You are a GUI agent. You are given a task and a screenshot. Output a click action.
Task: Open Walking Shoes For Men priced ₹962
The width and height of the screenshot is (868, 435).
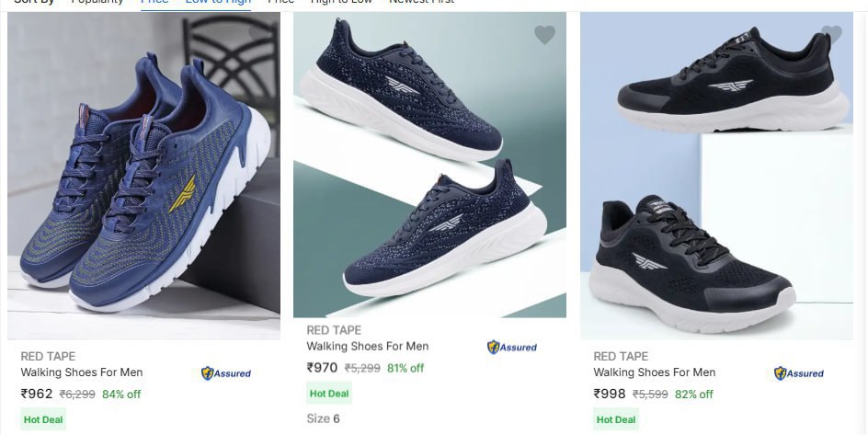pos(82,372)
